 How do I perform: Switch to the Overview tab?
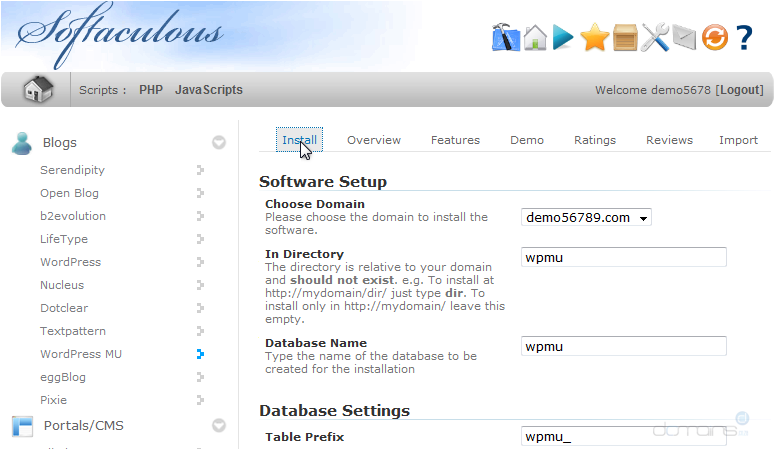374,140
